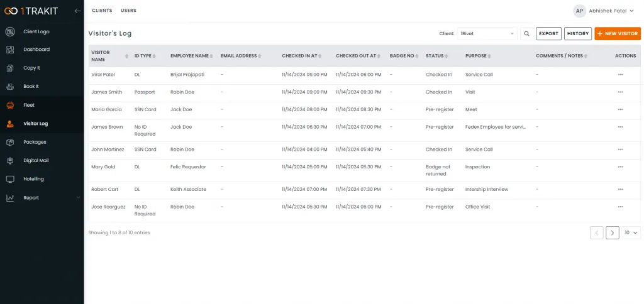
Task: Click Showing 1 to 8 of 10 entries text
Action: (119, 232)
